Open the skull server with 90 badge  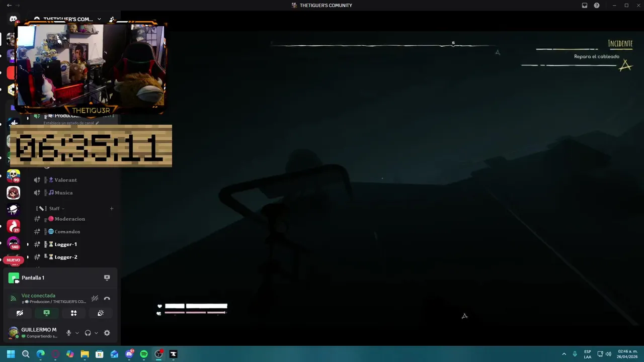pos(13,176)
